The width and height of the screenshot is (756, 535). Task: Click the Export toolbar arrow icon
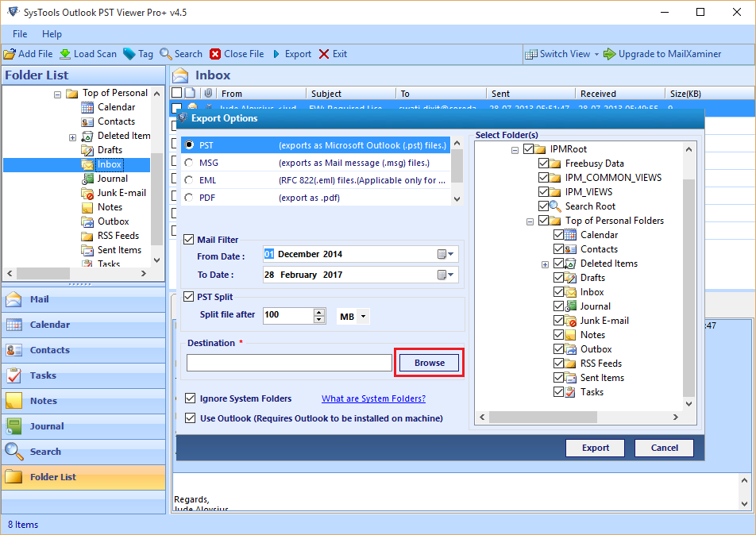click(276, 54)
